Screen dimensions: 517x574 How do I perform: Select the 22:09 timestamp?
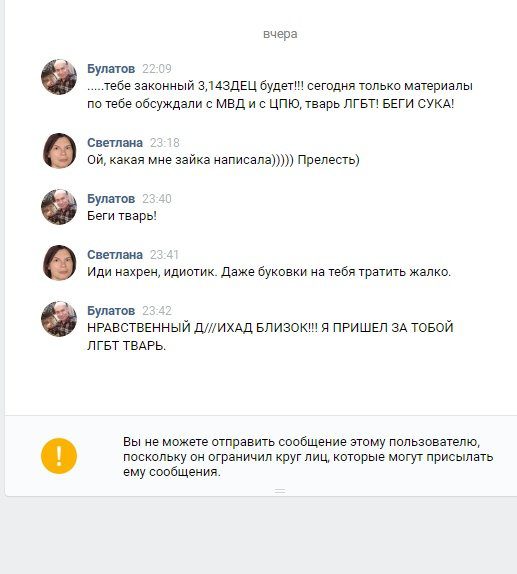point(157,69)
